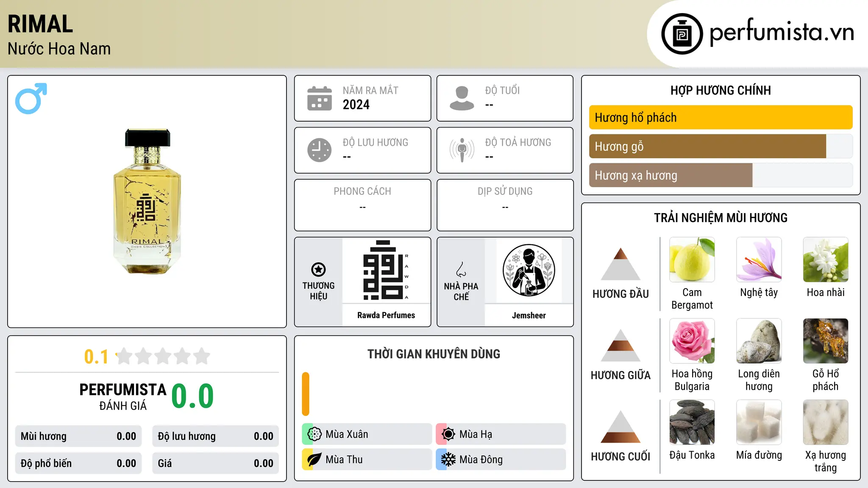Click the Hương hổ phách accord bar

[721, 117]
